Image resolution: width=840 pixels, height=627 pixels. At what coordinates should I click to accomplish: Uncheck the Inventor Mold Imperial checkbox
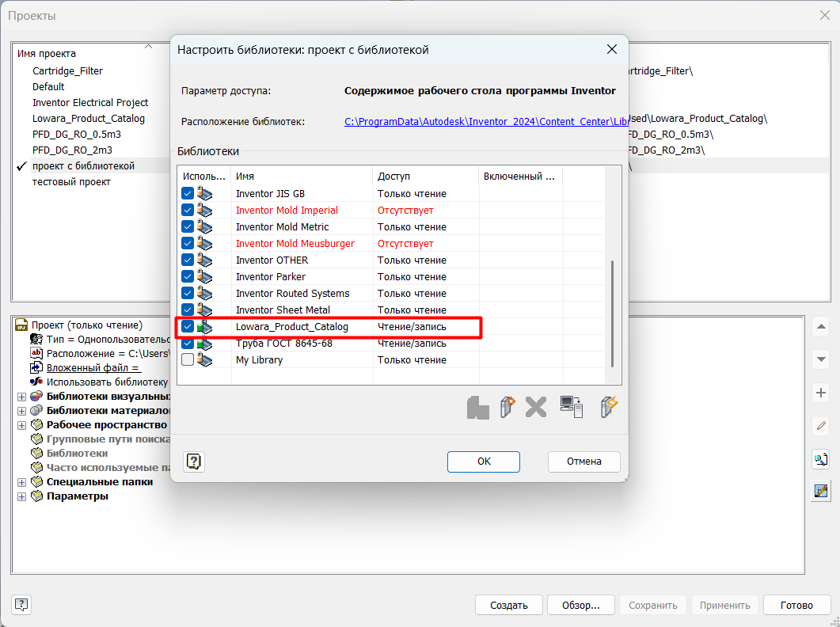tap(188, 210)
